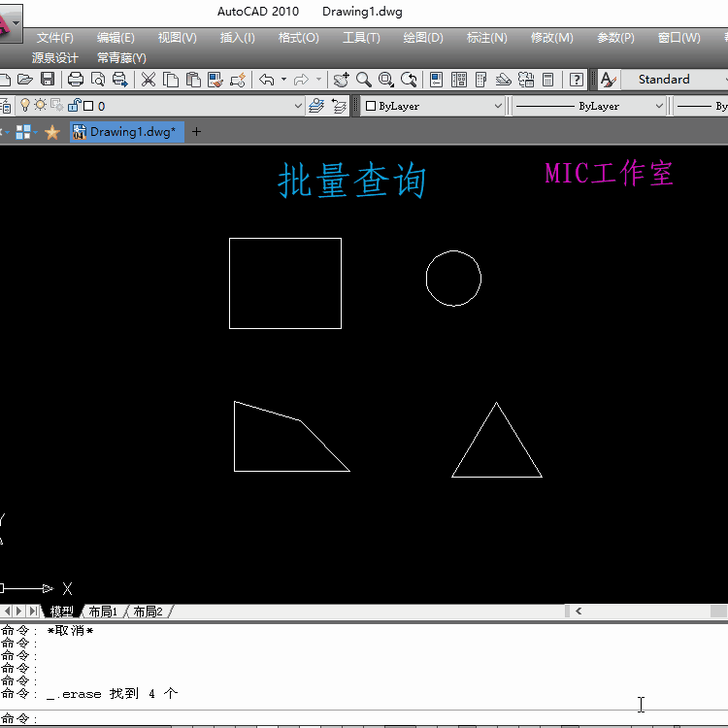Open the Block Editor icon
This screenshot has width=728, height=728.
(x=238, y=80)
